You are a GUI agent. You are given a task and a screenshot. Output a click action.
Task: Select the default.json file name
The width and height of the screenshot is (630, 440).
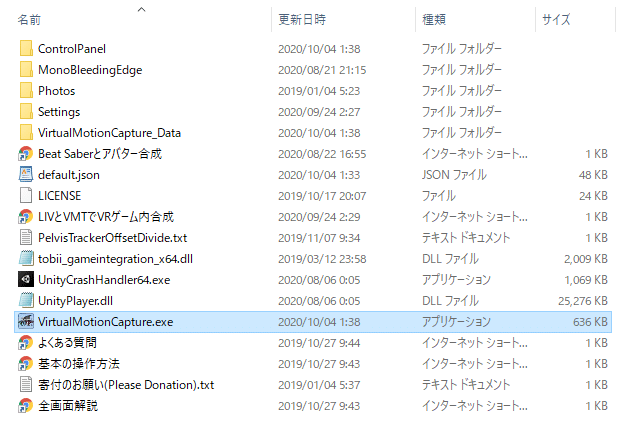tap(69, 175)
